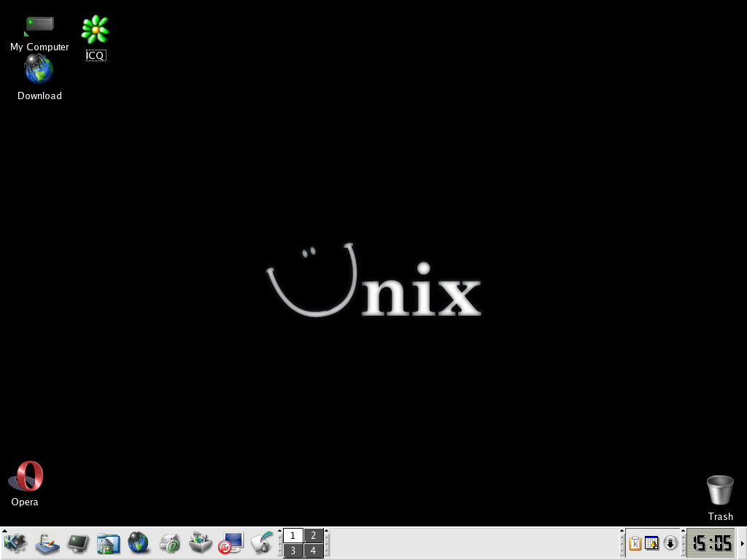Open the K menu launcher

pos(15,543)
